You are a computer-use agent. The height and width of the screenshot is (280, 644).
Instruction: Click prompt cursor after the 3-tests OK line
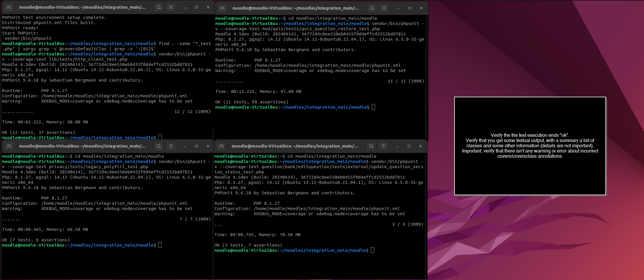pos(372,250)
